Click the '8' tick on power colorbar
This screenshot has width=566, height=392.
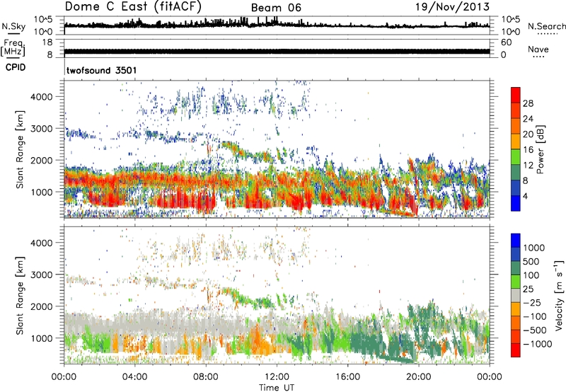point(526,180)
